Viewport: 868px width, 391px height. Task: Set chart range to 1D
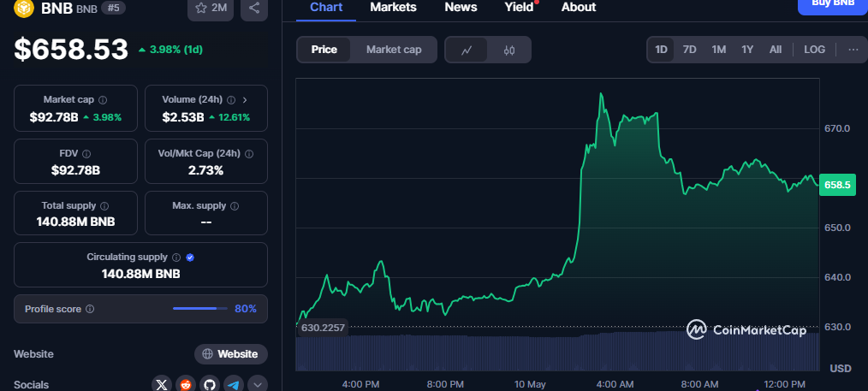[661, 50]
